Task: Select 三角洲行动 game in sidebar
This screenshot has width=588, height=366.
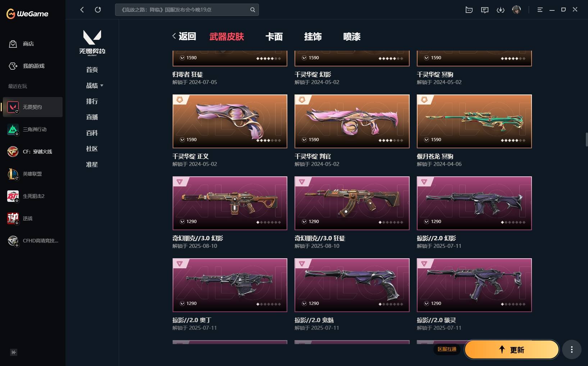Action: point(33,129)
